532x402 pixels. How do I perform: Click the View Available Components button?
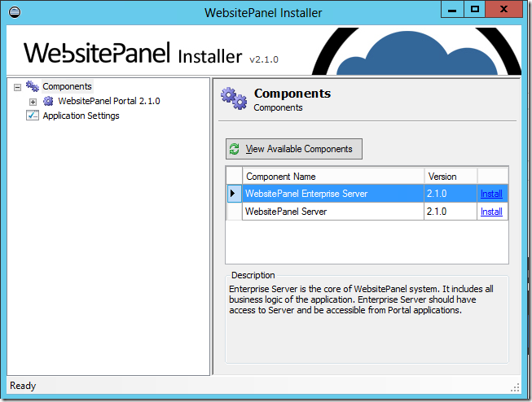point(294,149)
